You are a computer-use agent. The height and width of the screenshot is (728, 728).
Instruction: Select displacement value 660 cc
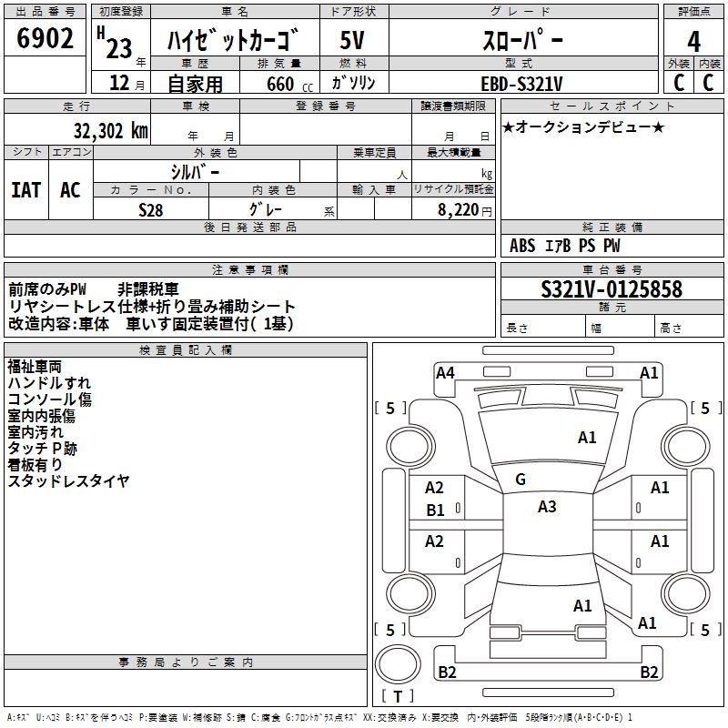[289, 84]
